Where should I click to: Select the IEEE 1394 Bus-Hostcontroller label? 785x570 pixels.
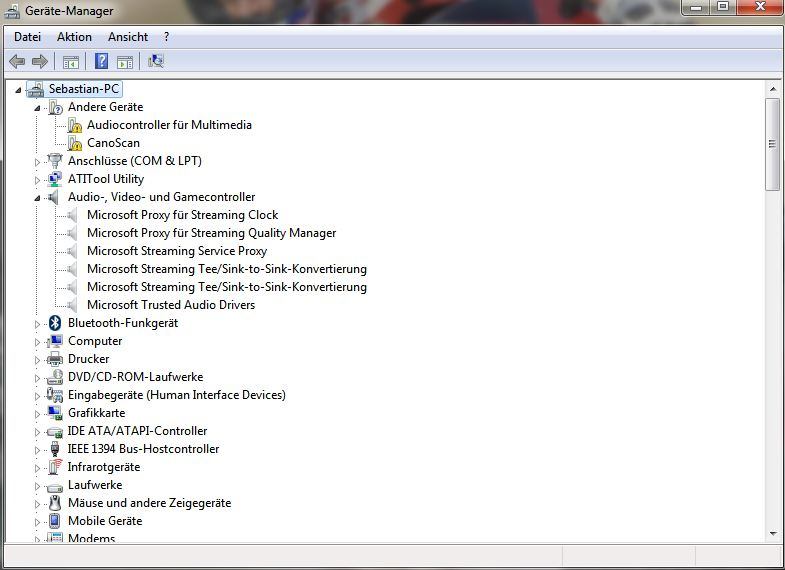(x=143, y=449)
